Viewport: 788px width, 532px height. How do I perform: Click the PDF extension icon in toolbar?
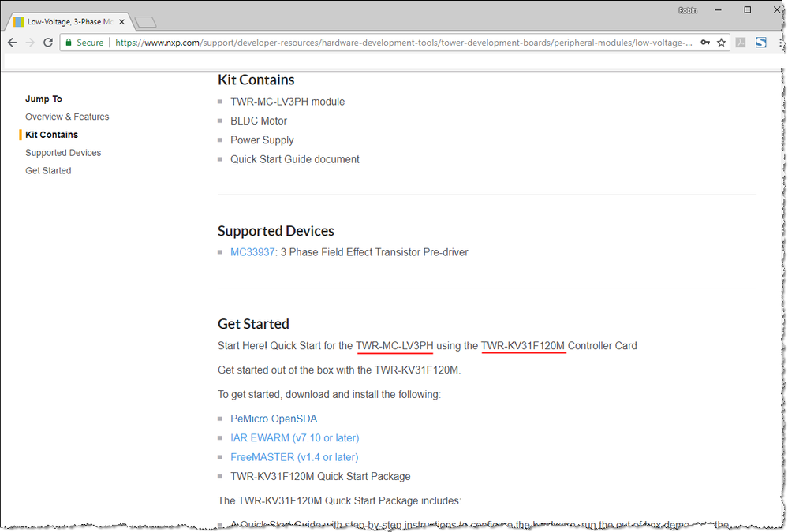click(741, 43)
